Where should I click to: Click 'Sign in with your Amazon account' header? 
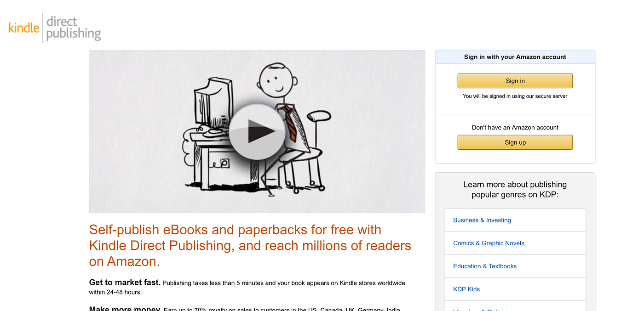click(x=515, y=57)
